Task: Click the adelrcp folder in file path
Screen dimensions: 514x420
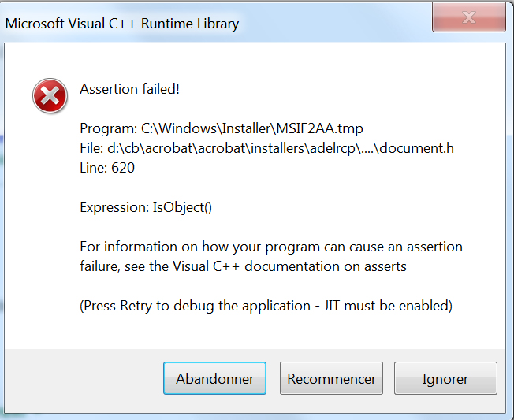Action: (x=333, y=148)
